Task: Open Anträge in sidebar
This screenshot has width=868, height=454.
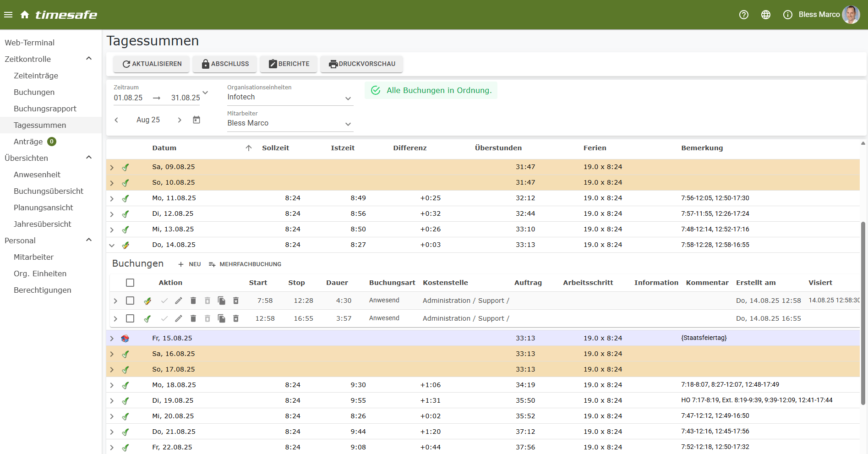Action: coord(28,142)
